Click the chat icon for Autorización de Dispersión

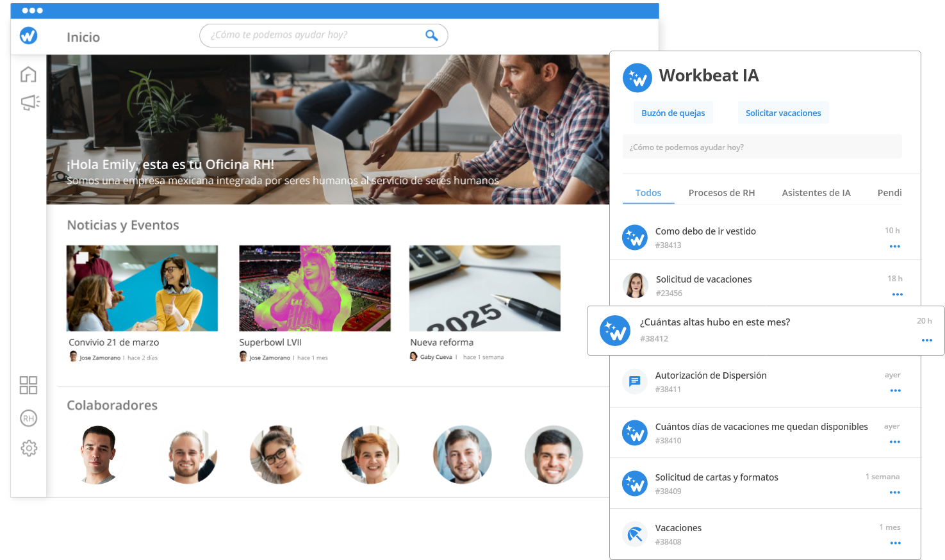(635, 381)
